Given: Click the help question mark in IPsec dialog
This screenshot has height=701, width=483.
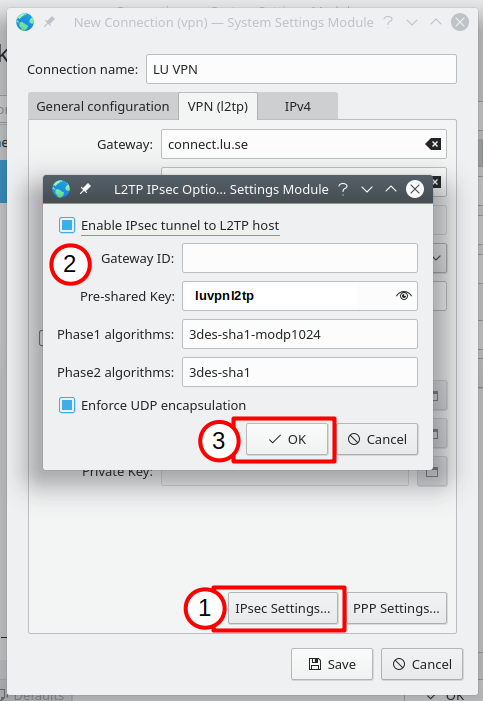Looking at the screenshot, I should pyautogui.click(x=343, y=189).
